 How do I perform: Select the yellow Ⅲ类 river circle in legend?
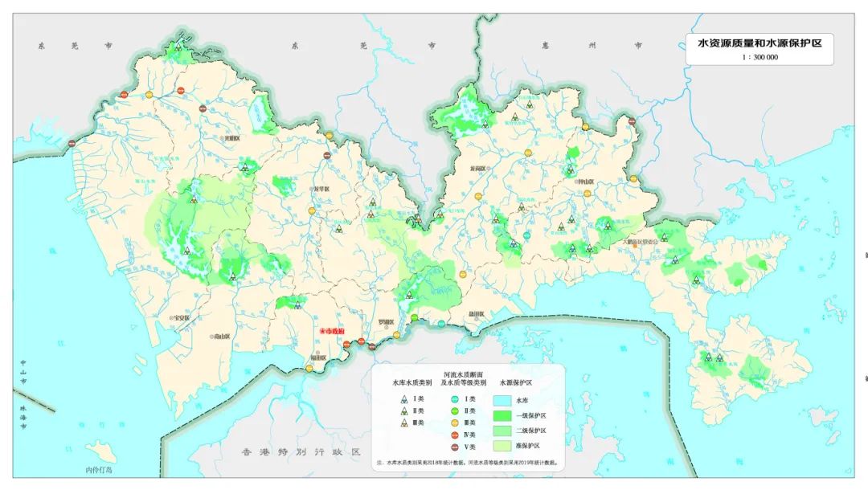pyautogui.click(x=455, y=423)
